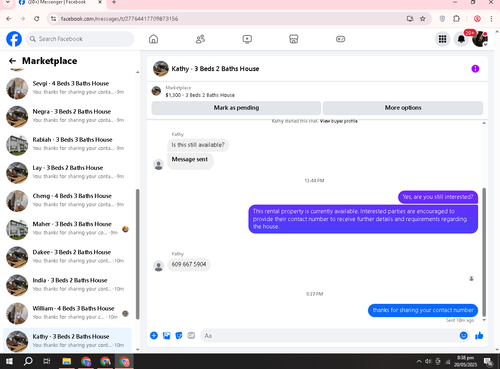Open Kathy chat header title

pos(215,69)
